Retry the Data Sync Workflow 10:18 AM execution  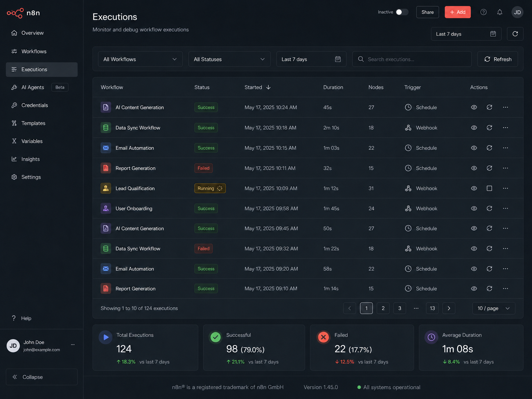(489, 127)
